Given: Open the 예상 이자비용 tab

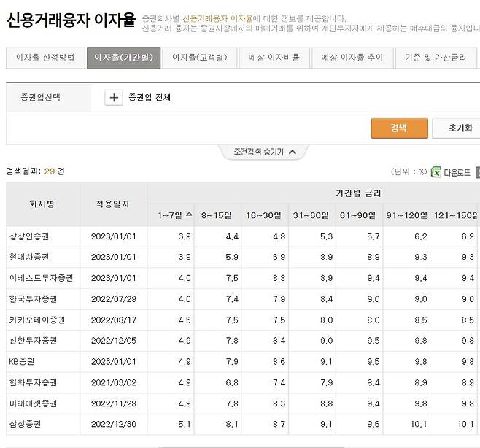Looking at the screenshot, I should (x=274, y=58).
